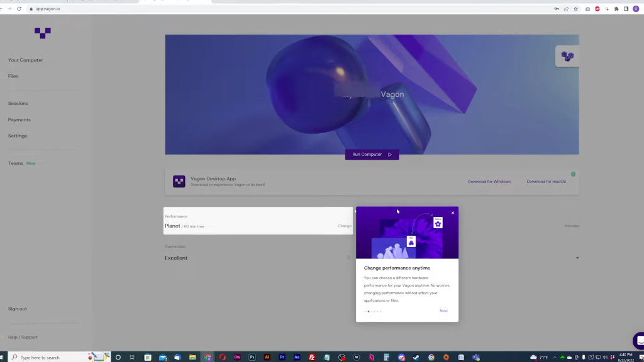Open Task View on the taskbar
Viewport: 644px width, 362px height.
[133, 357]
